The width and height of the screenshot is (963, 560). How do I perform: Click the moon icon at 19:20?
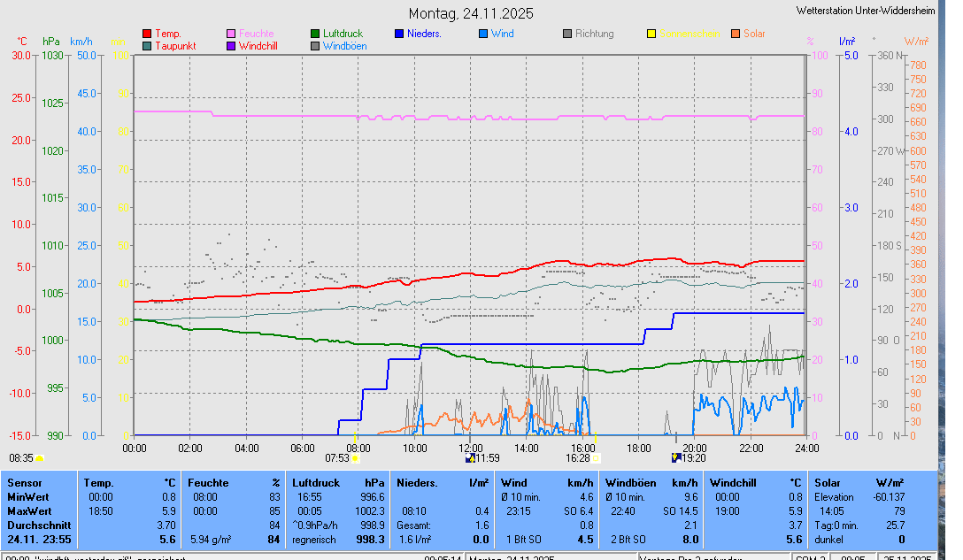coord(676,458)
